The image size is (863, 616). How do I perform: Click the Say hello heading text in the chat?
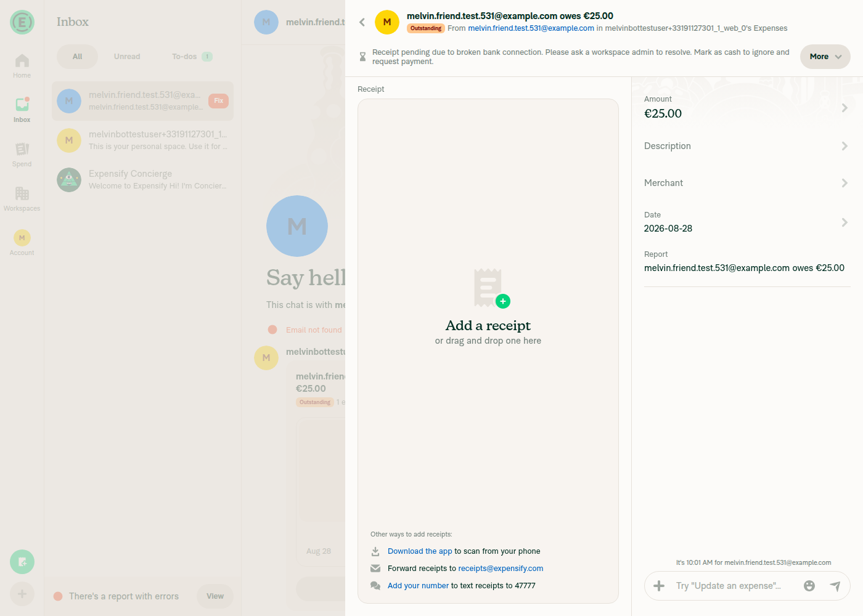[x=306, y=278]
